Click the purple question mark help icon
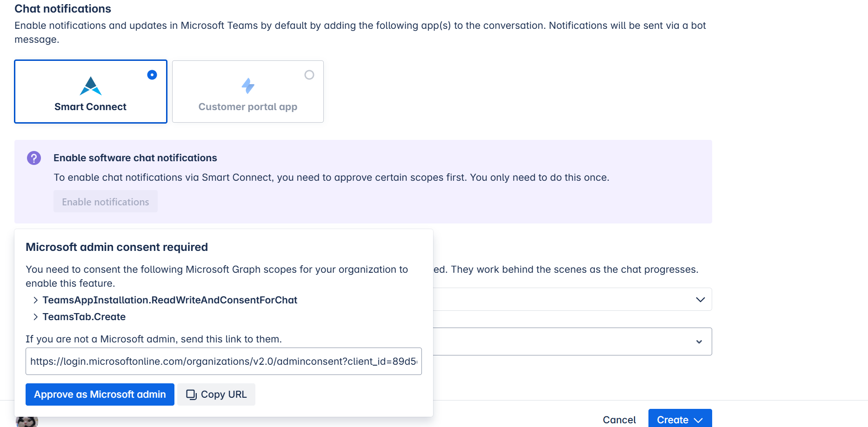 [34, 158]
